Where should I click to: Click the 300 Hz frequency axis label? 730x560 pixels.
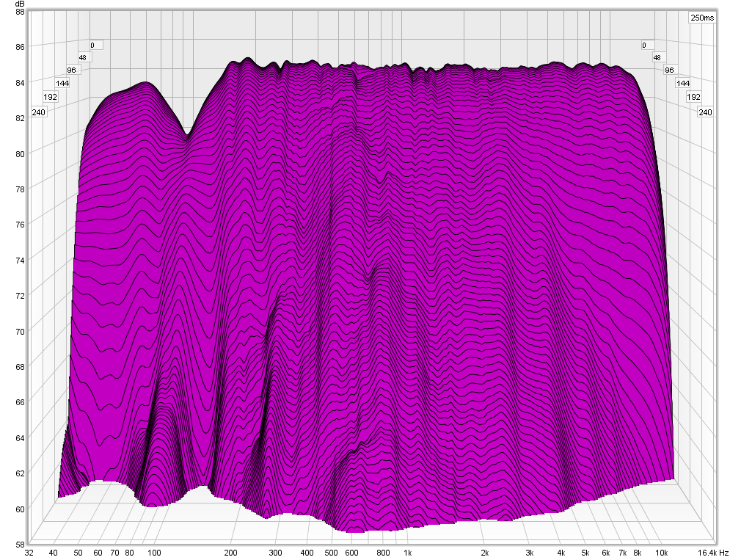click(275, 553)
